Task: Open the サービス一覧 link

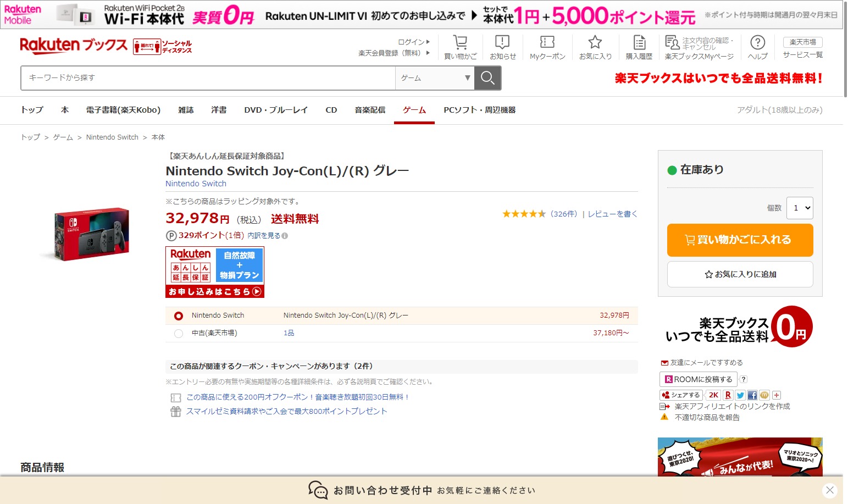Action: [x=803, y=55]
